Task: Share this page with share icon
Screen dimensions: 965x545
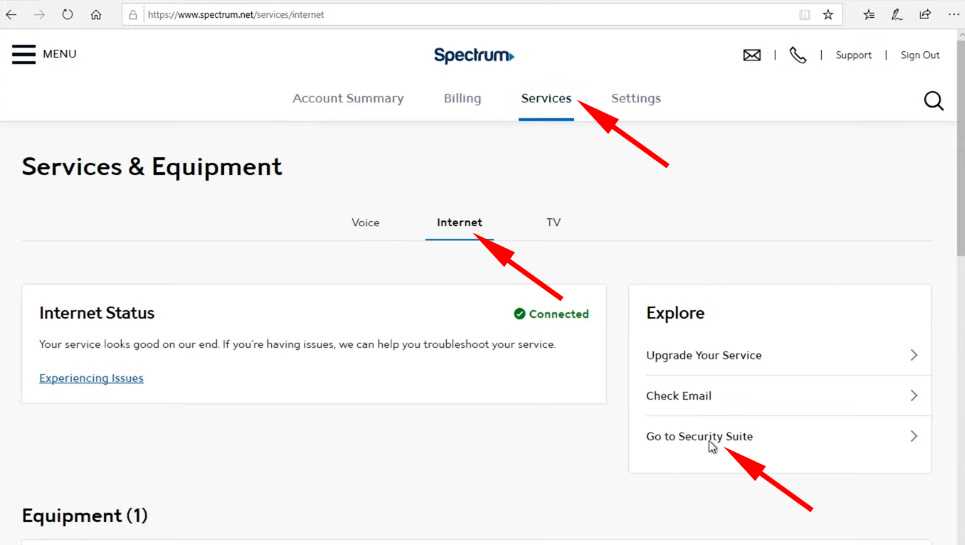Action: coord(925,15)
